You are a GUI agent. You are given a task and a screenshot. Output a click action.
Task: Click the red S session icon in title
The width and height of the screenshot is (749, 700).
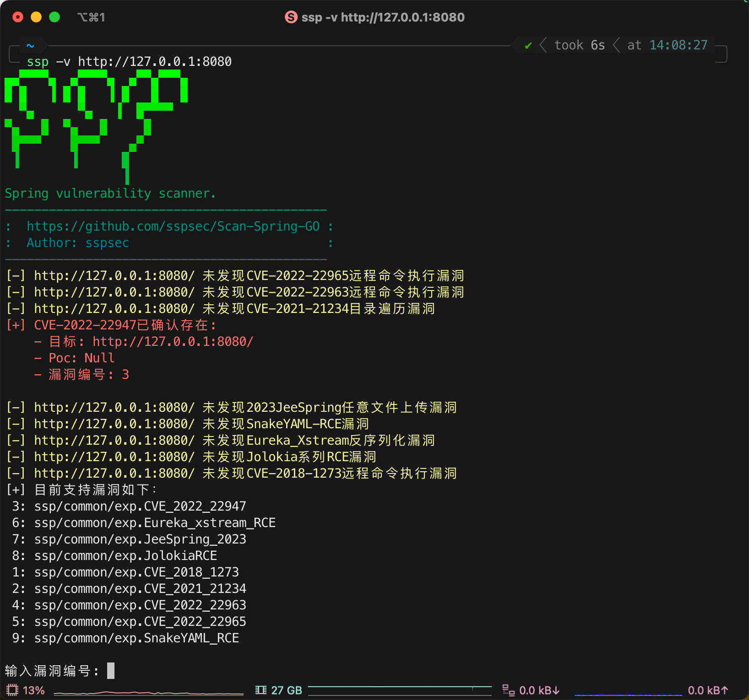pyautogui.click(x=291, y=17)
